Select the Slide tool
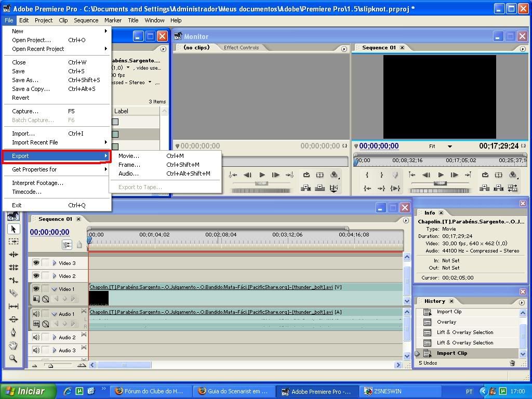 click(13, 320)
